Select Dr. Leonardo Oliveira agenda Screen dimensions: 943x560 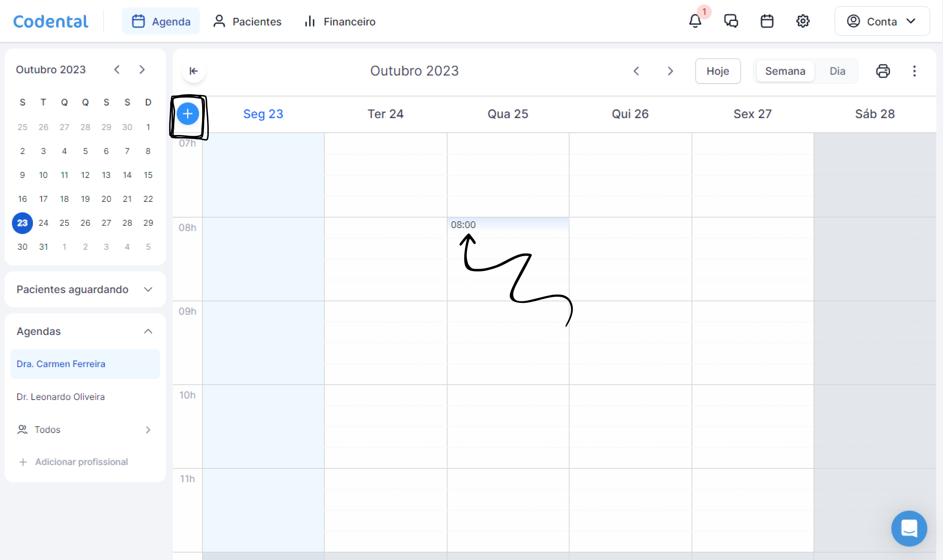pos(61,397)
